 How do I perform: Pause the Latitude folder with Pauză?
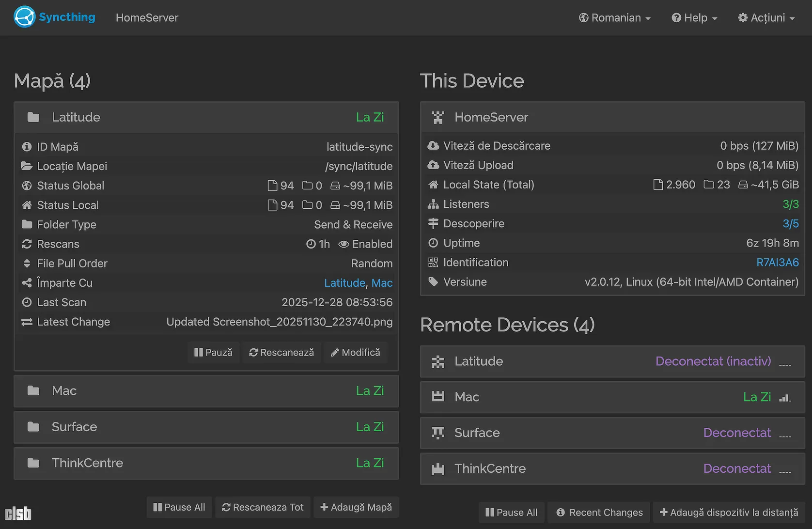[213, 353]
